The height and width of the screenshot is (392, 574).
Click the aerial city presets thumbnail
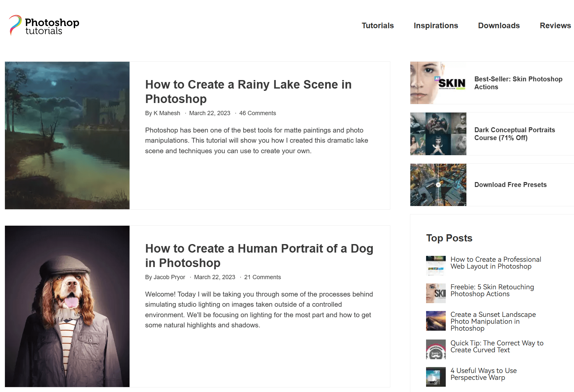438,185
